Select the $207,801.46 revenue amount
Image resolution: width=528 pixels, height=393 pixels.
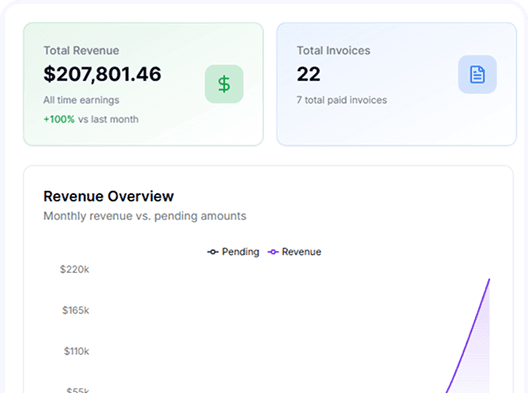102,74
